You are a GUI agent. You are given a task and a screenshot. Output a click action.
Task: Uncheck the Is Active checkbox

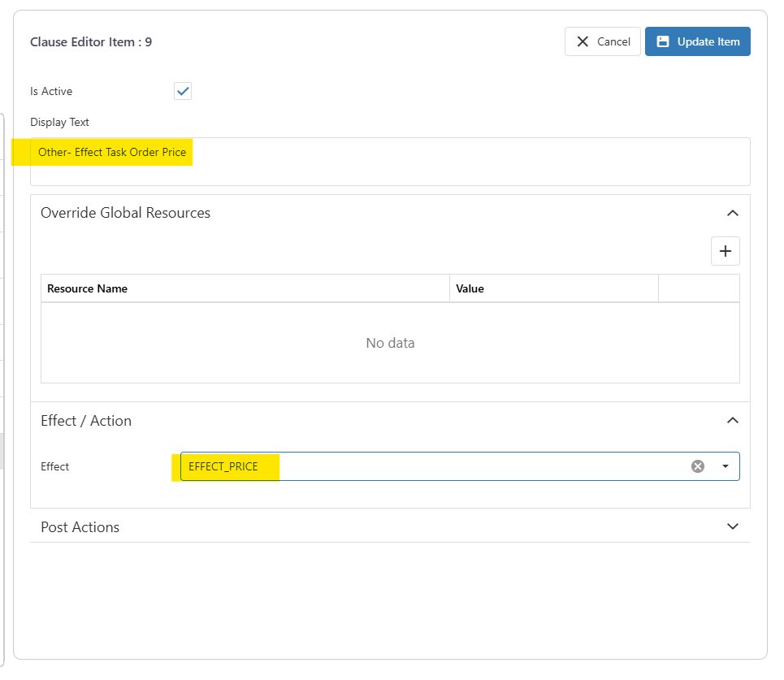(183, 91)
